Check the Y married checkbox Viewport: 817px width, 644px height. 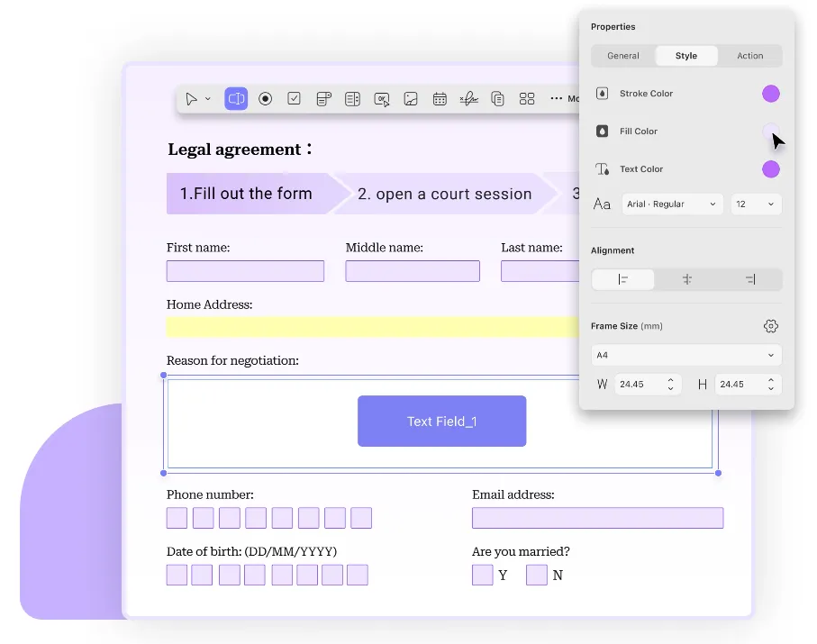tap(483, 575)
